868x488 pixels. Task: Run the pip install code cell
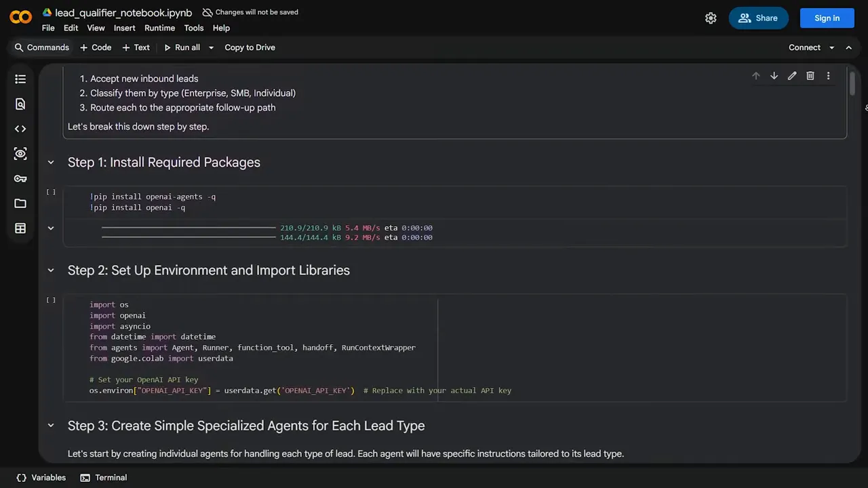coord(51,192)
